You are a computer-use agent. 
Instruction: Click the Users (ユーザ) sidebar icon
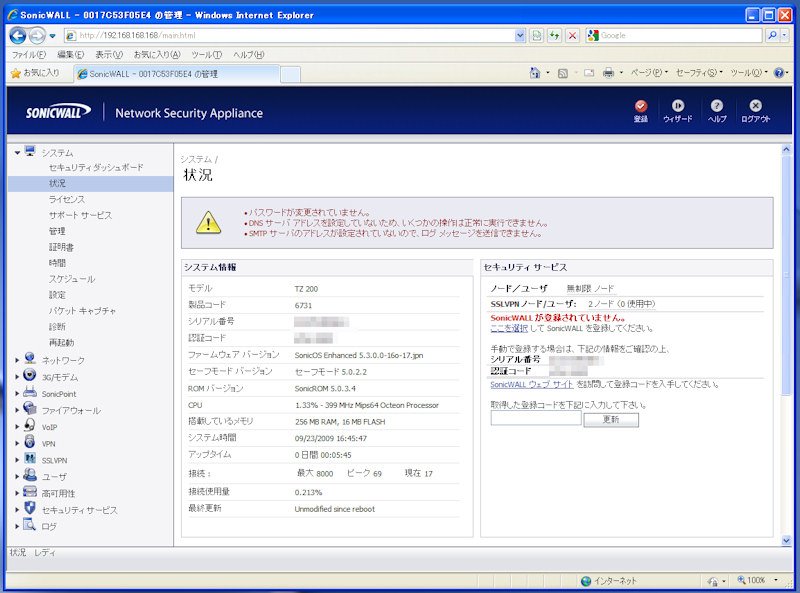coord(30,475)
